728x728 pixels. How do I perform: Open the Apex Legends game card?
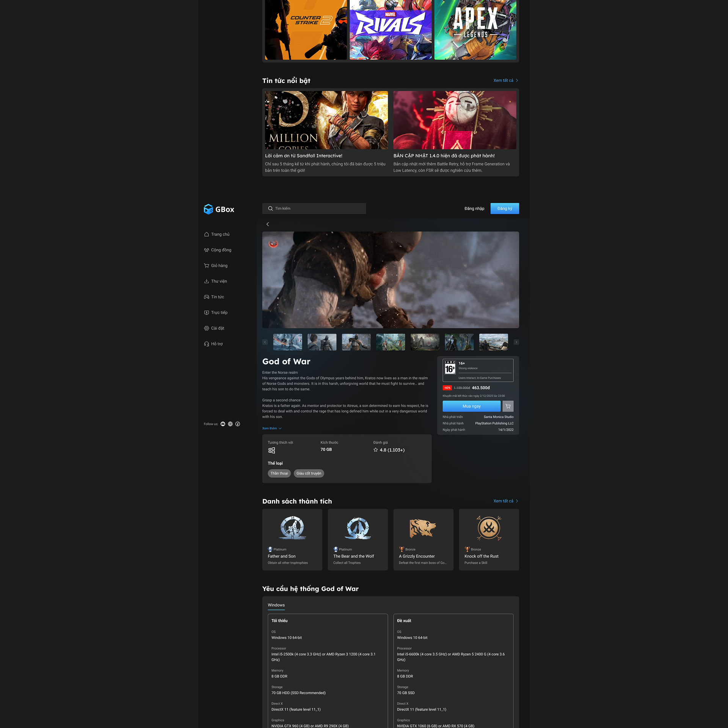pyautogui.click(x=475, y=30)
